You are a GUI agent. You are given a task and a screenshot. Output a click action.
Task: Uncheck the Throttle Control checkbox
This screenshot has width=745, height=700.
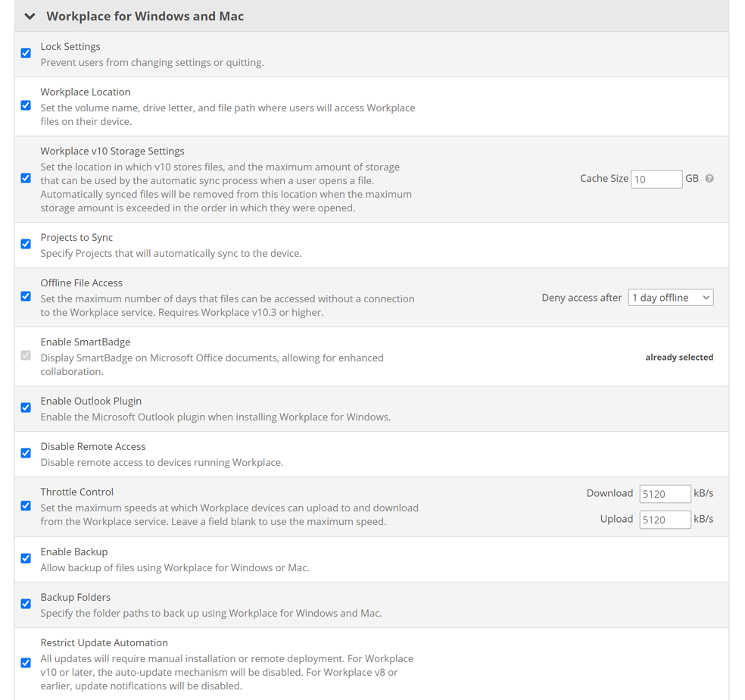26,505
